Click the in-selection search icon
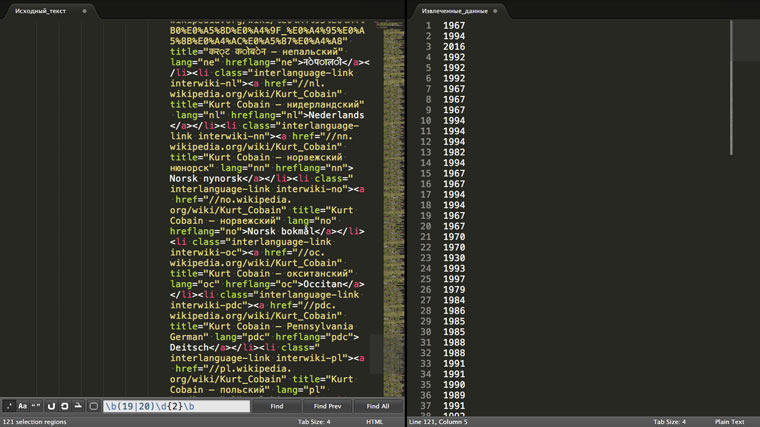Screen dimensions: 760x427 (65, 406)
